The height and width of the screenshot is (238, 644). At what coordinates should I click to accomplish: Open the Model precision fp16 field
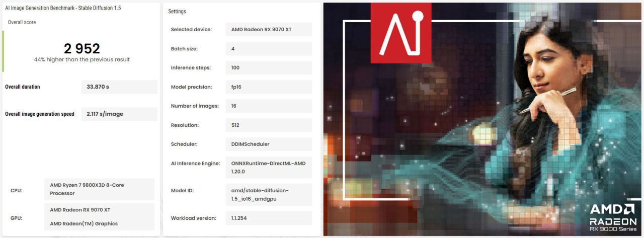click(x=268, y=87)
